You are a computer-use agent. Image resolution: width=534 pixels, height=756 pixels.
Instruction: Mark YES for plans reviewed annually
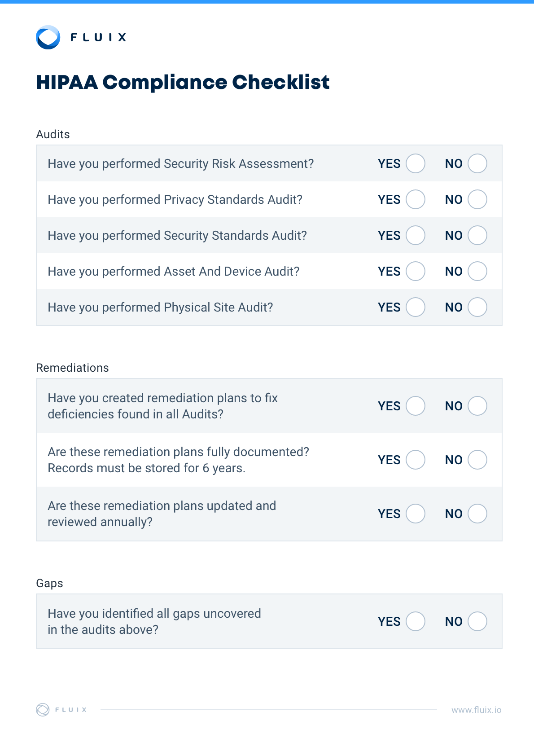click(x=416, y=514)
